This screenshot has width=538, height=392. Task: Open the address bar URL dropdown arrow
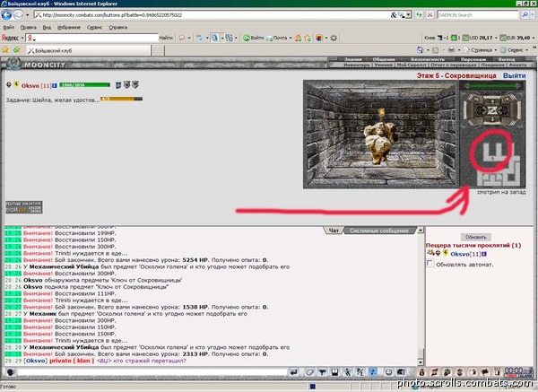pos(408,15)
